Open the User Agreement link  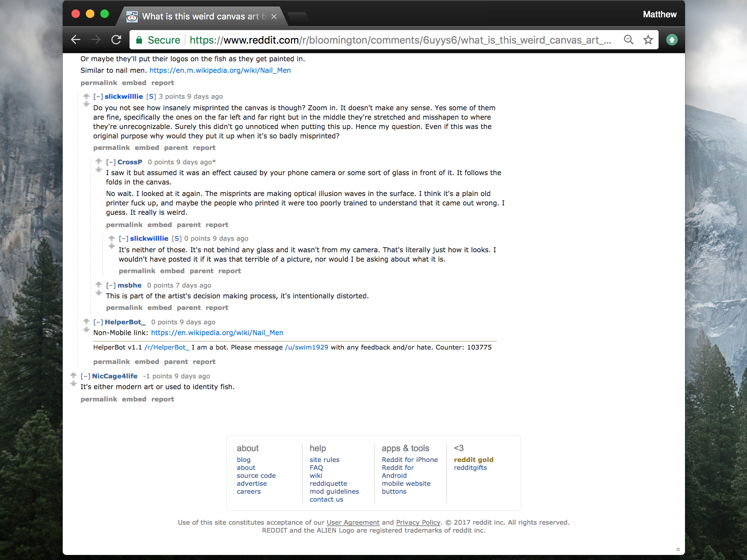pyautogui.click(x=353, y=523)
